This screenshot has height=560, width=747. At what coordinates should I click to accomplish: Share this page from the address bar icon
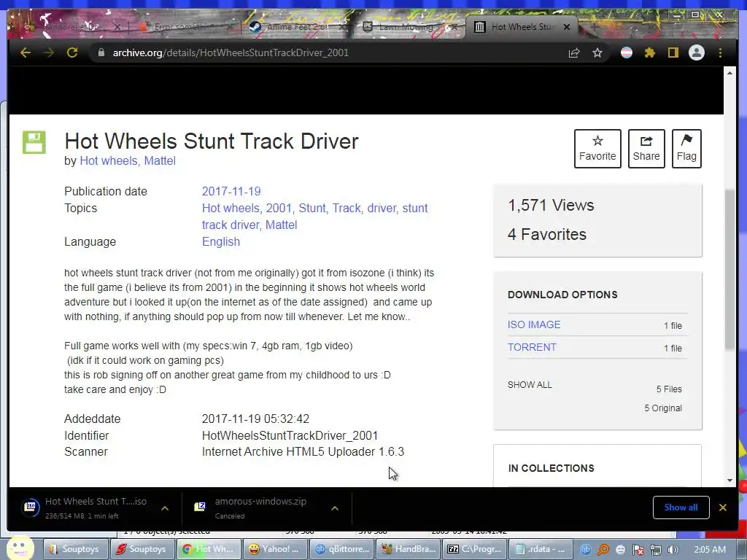pos(574,52)
